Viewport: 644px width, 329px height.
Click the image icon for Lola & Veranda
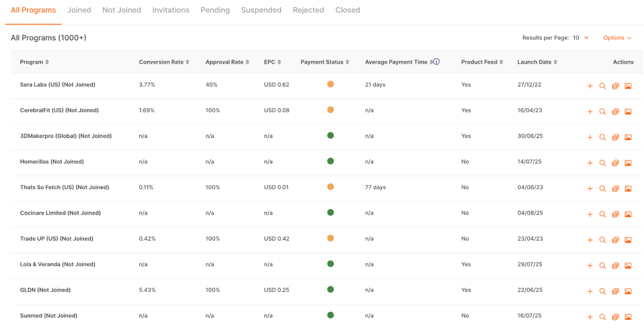pyautogui.click(x=628, y=266)
